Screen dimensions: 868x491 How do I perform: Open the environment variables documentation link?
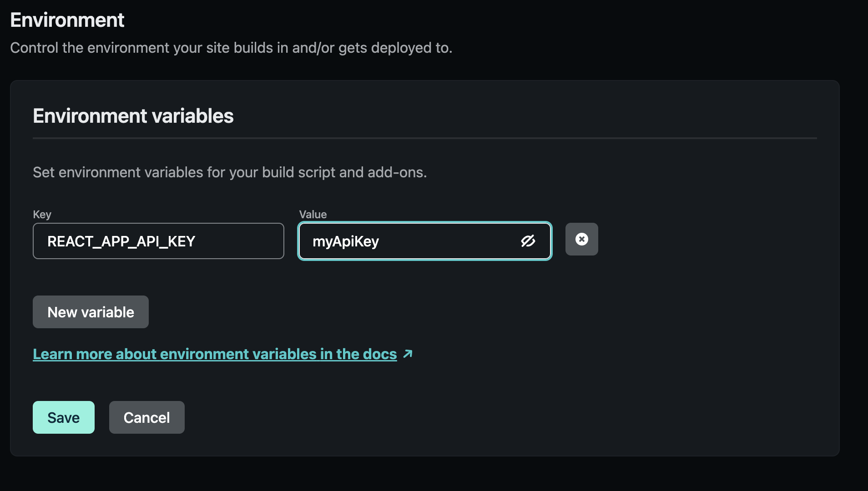pyautogui.click(x=214, y=354)
